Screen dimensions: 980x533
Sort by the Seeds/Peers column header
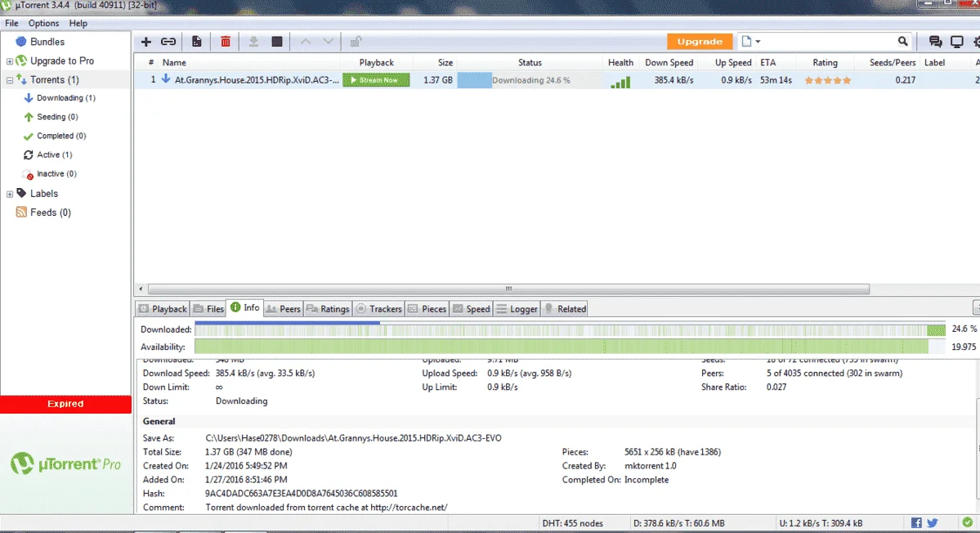point(892,62)
